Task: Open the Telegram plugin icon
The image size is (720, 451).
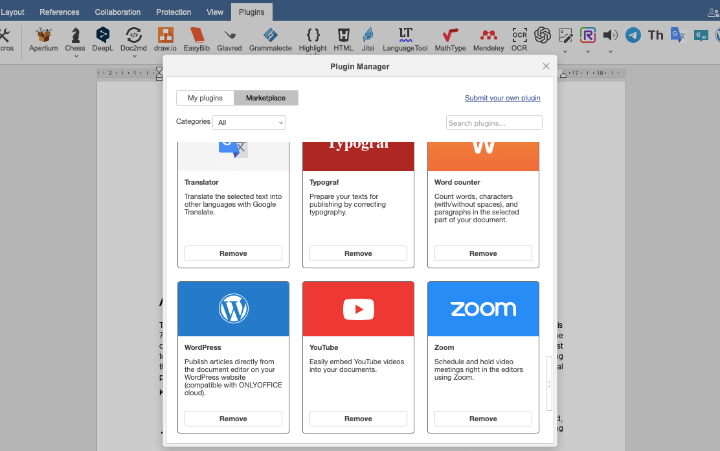Action: (633, 35)
